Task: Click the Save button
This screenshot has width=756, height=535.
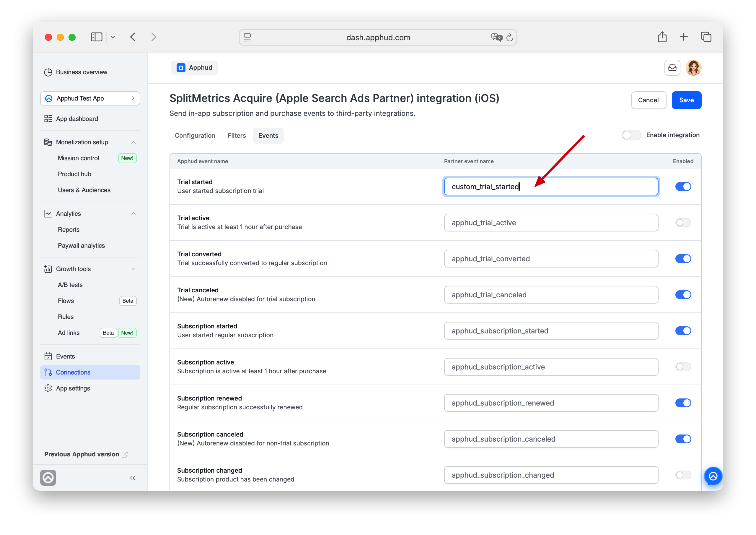Action: click(x=686, y=100)
